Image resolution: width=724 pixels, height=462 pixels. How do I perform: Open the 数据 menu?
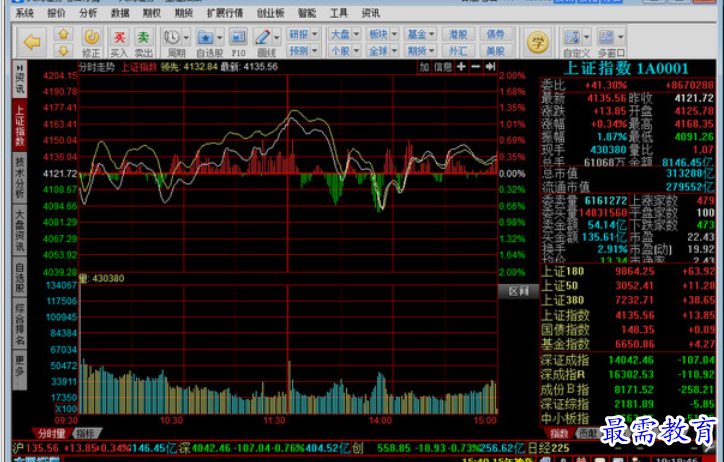tap(120, 13)
